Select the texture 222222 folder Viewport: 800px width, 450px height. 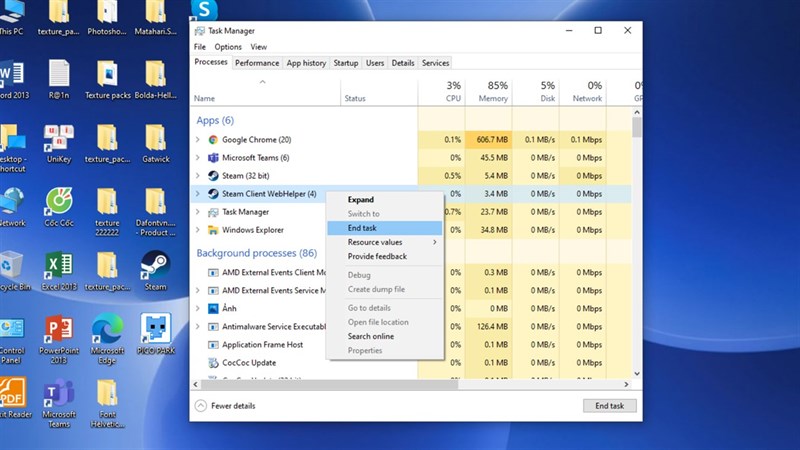107,212
